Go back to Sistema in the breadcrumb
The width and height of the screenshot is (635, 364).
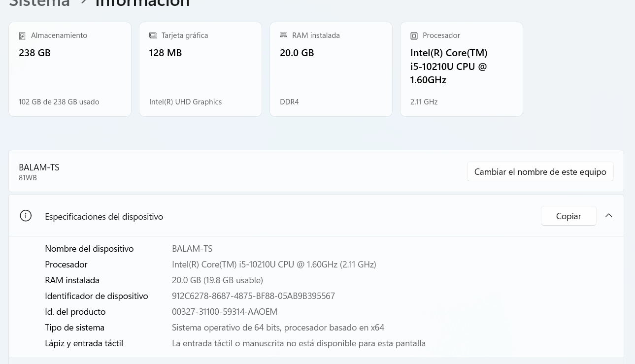pos(39,3)
